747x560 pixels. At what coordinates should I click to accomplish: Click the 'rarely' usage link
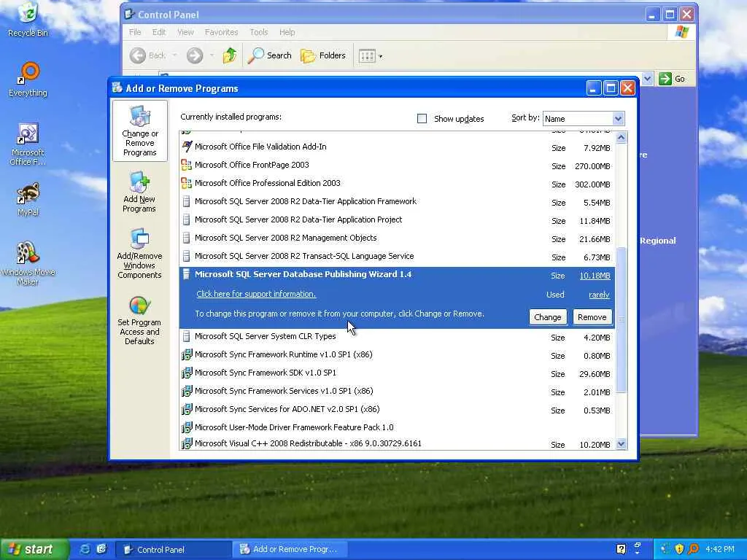(x=599, y=295)
